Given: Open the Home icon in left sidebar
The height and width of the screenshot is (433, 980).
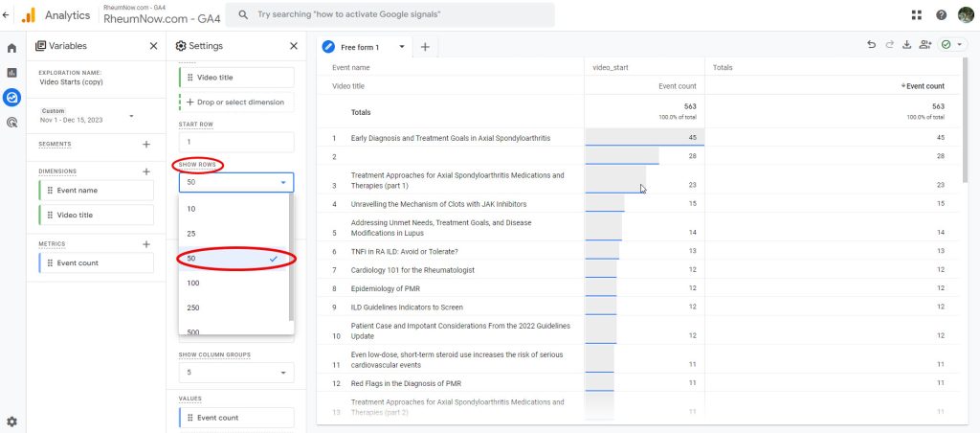Looking at the screenshot, I should tap(11, 48).
